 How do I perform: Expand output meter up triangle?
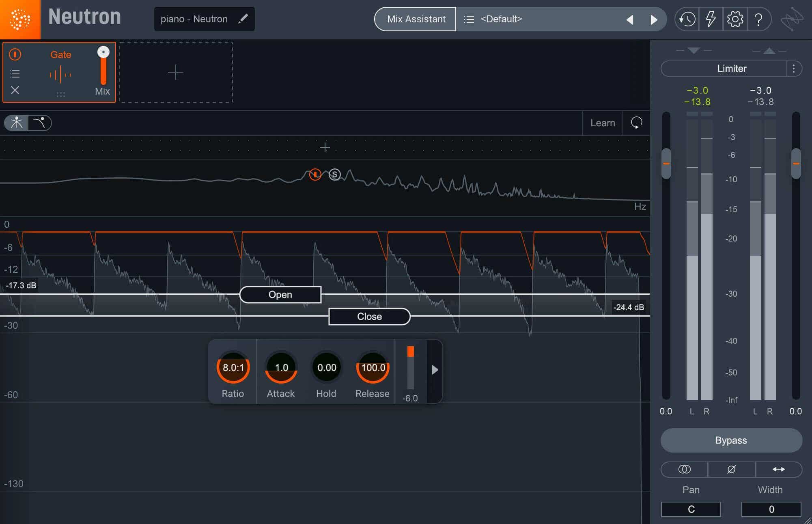769,51
